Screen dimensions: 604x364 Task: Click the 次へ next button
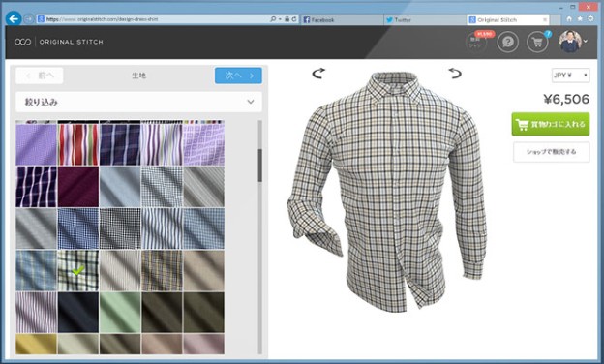(x=238, y=76)
